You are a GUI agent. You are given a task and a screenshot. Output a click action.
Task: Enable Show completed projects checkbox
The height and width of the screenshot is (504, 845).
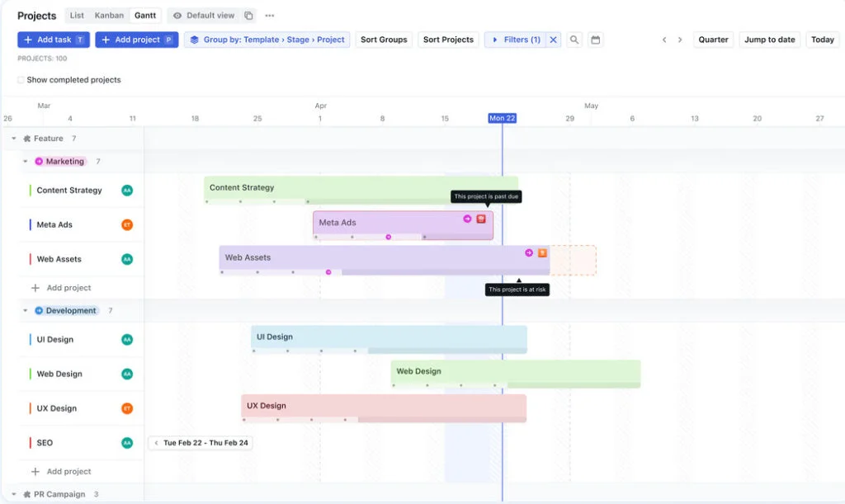21,80
